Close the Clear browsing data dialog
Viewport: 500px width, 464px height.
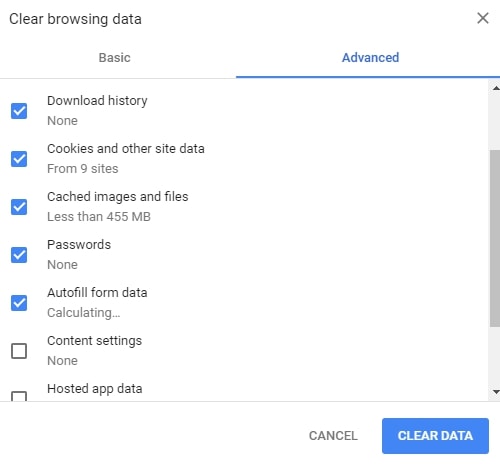(483, 18)
